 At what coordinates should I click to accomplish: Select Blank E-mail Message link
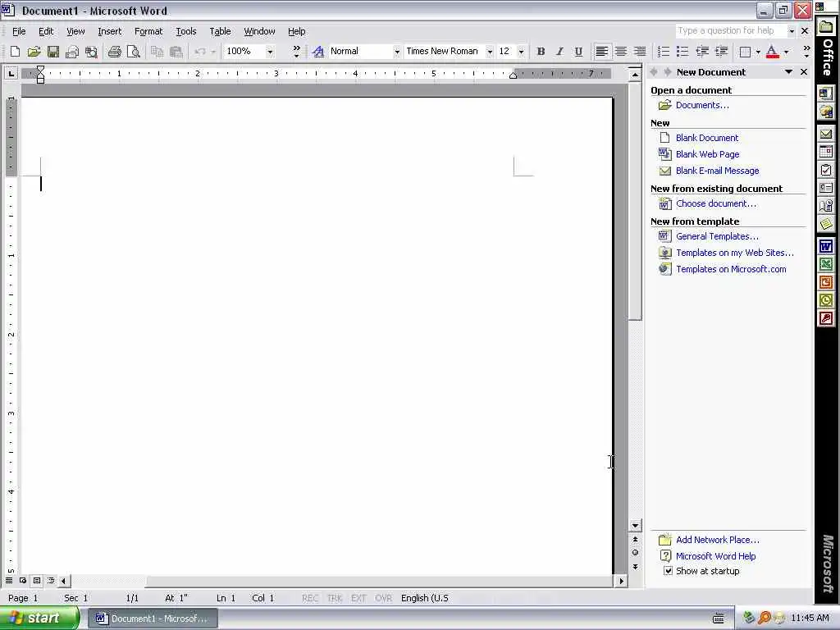[x=717, y=171]
